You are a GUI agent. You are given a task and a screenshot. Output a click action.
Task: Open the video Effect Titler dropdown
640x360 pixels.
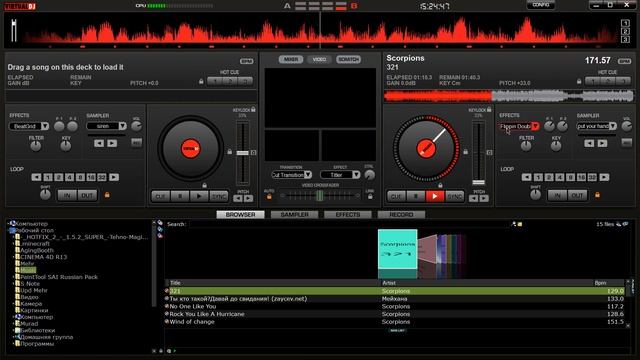[x=356, y=175]
